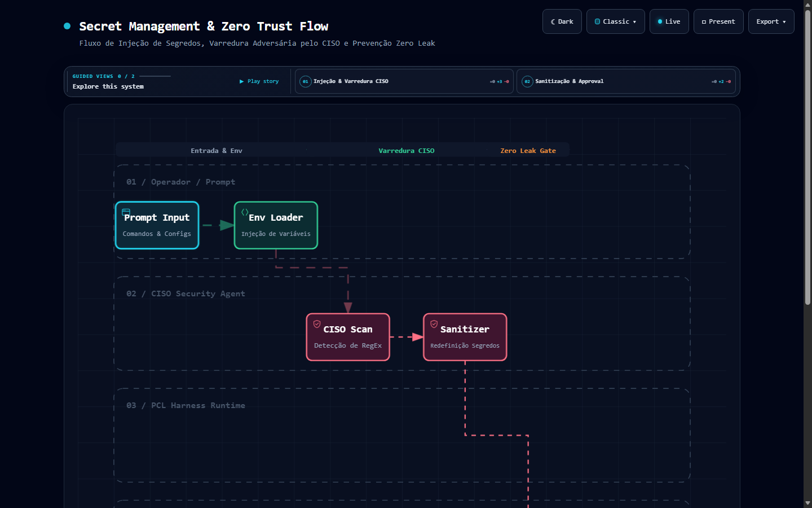This screenshot has width=812, height=508.
Task: Click the '01 / Operador / Prompt' lane label
Action: (180, 182)
